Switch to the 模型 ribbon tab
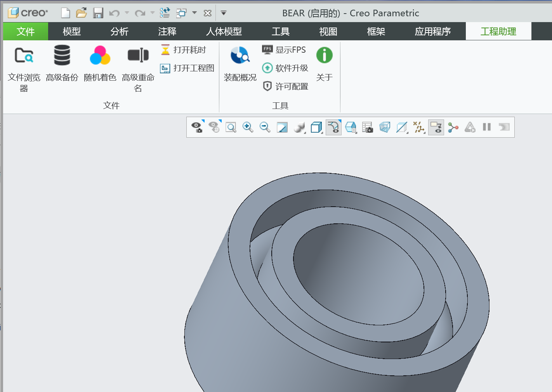Viewport: 552px width, 392px height. tap(71, 31)
